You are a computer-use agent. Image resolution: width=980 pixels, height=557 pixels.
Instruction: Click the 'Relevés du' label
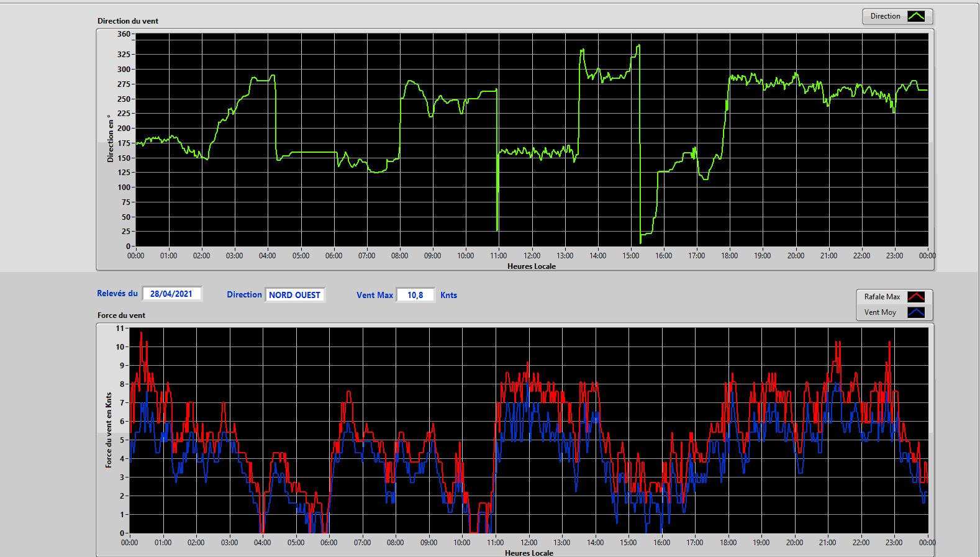pos(117,293)
